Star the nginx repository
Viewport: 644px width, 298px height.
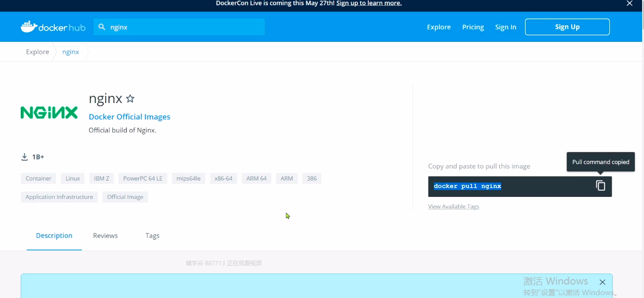pyautogui.click(x=130, y=99)
